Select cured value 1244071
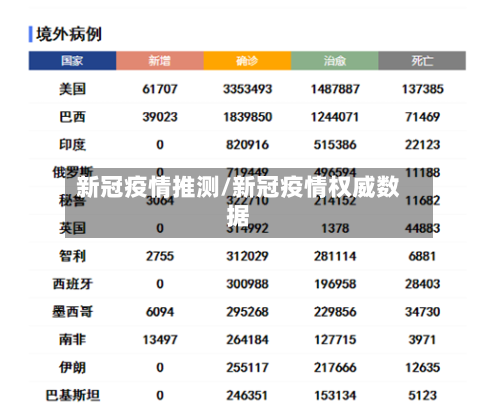The width and height of the screenshot is (500, 407). 335,117
